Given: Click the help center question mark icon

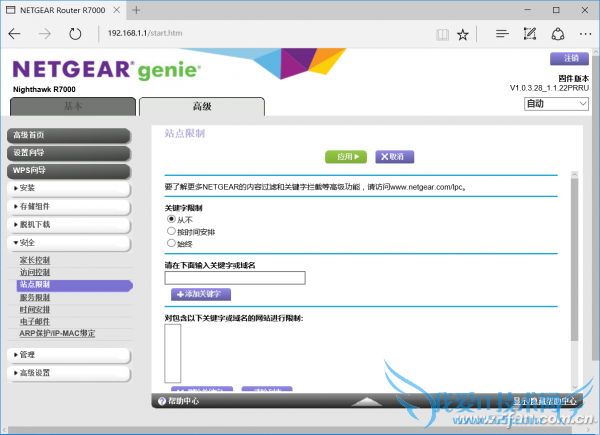Looking at the screenshot, I should [162, 401].
